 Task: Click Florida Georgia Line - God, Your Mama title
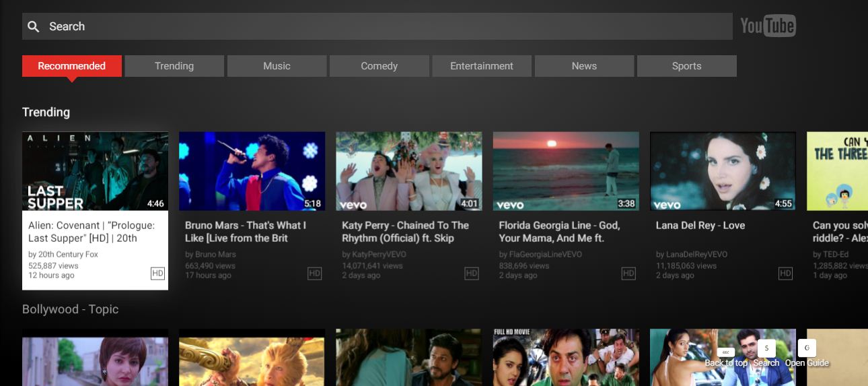pyautogui.click(x=560, y=232)
